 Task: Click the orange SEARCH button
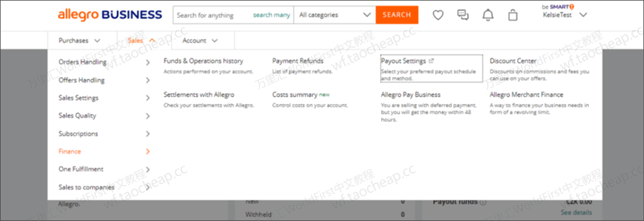(x=397, y=15)
